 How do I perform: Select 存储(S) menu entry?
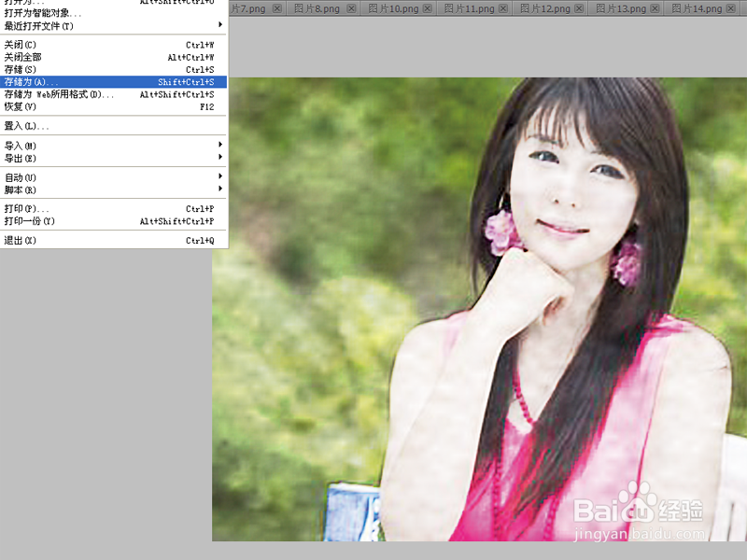coord(113,69)
